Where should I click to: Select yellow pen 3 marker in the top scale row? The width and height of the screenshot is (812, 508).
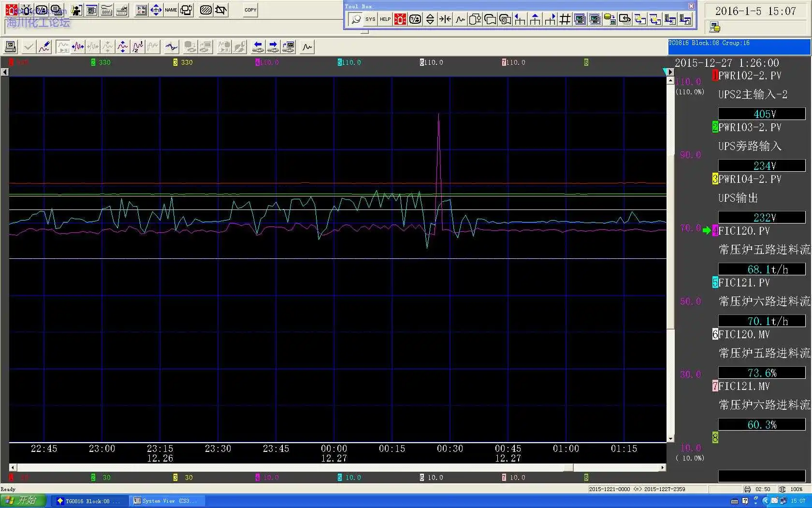pyautogui.click(x=175, y=62)
